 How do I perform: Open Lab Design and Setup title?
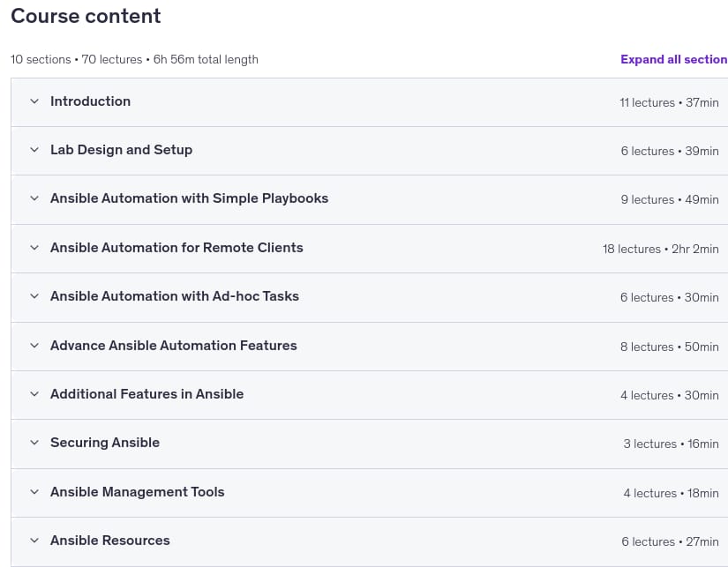[x=121, y=150]
